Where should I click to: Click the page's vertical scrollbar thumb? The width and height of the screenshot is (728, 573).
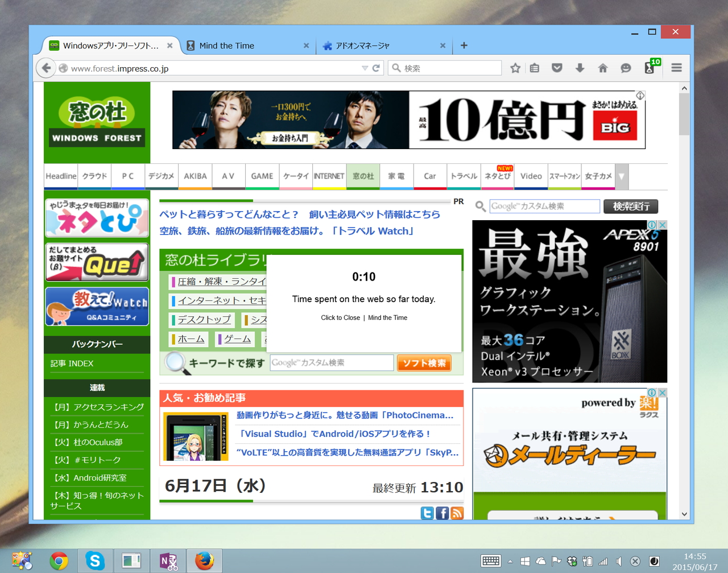point(684,114)
